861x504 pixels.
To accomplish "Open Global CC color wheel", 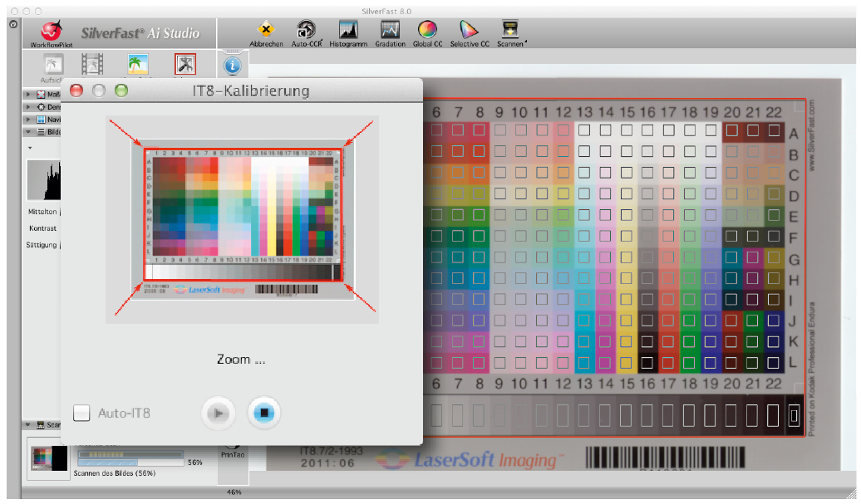I will (x=427, y=30).
